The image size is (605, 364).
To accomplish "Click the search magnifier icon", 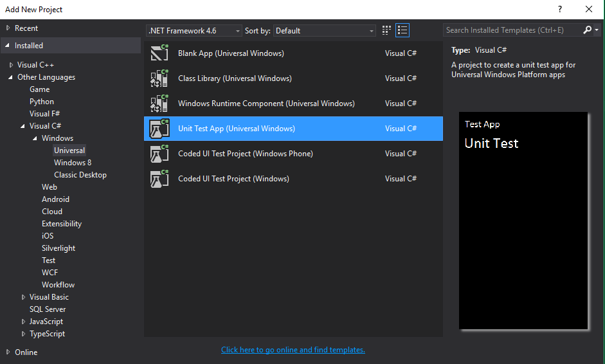I will 588,30.
